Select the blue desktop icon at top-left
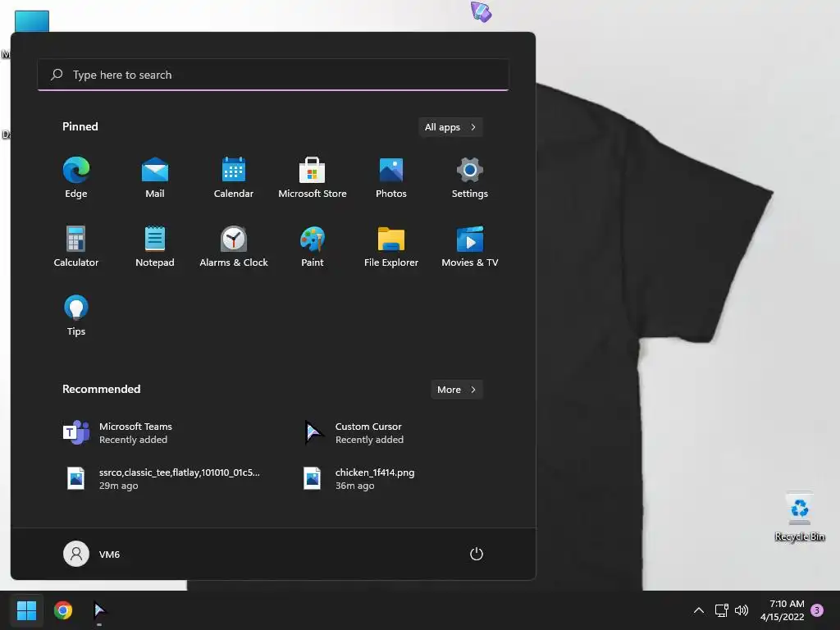The image size is (840, 630). pos(32,21)
